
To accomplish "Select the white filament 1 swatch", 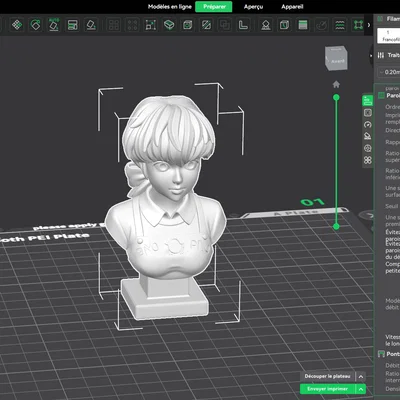I will tap(389, 36).
